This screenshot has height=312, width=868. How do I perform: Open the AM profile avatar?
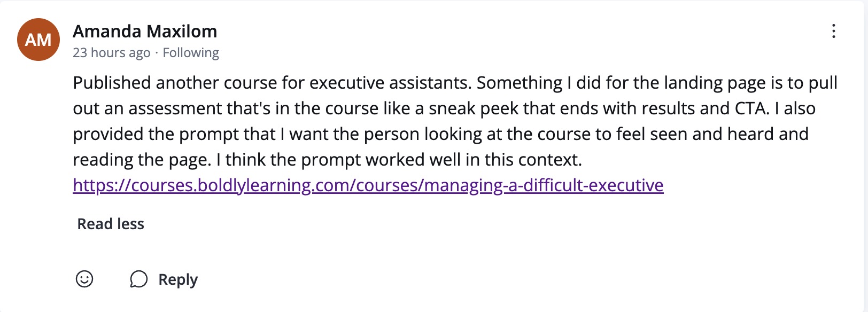(38, 40)
